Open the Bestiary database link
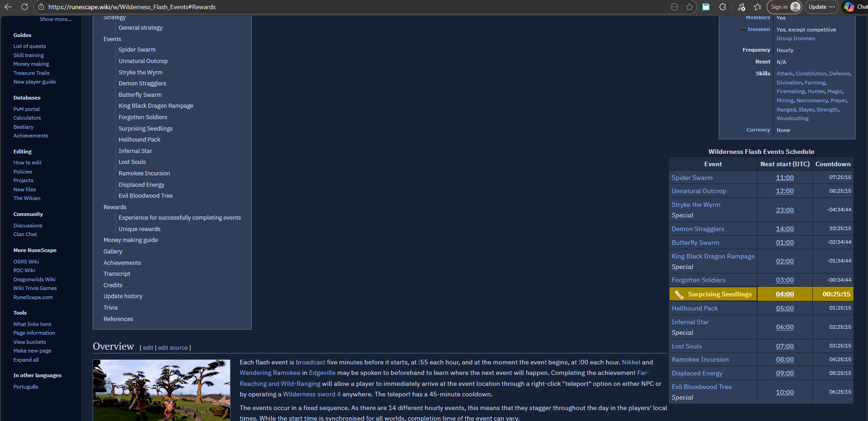This screenshot has height=421, width=868. (x=23, y=127)
